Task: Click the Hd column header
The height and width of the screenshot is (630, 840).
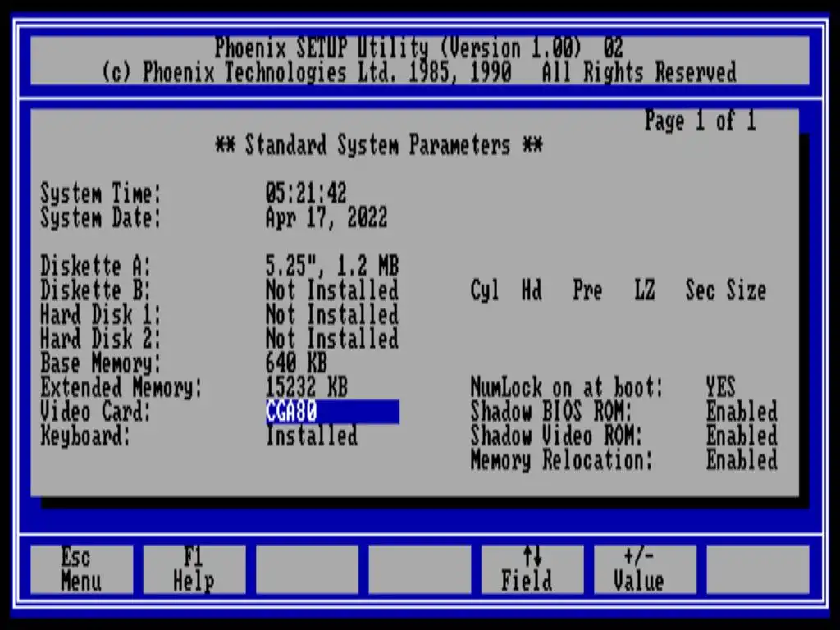Action: [x=532, y=290]
